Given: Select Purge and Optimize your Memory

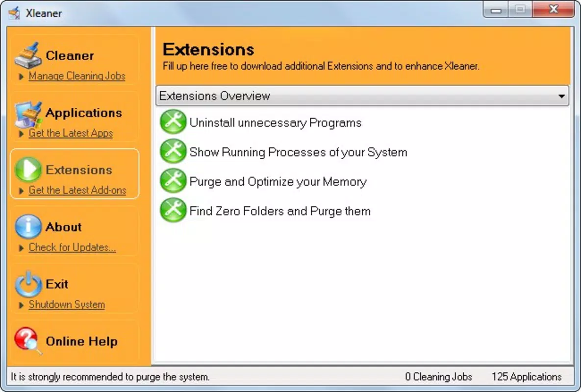Looking at the screenshot, I should click(x=278, y=181).
